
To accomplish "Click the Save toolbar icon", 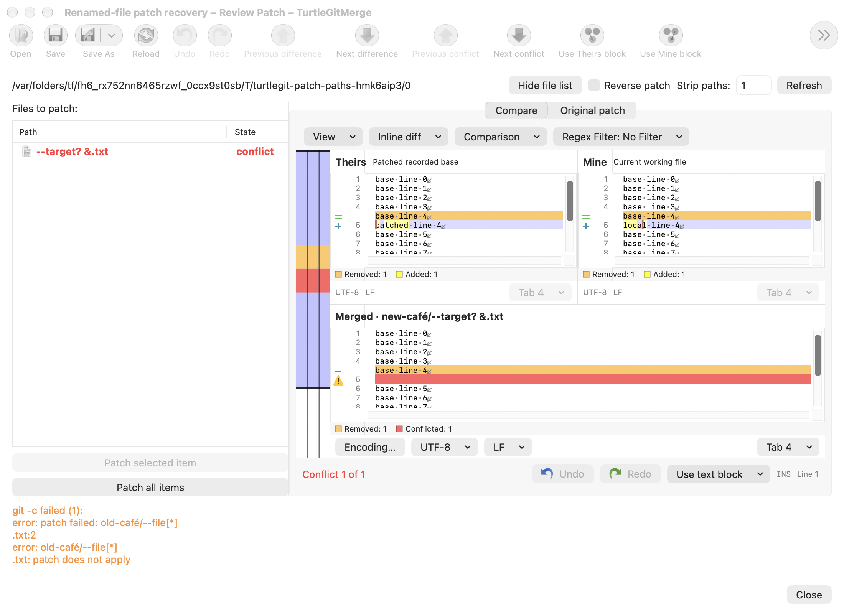I will click(x=56, y=36).
